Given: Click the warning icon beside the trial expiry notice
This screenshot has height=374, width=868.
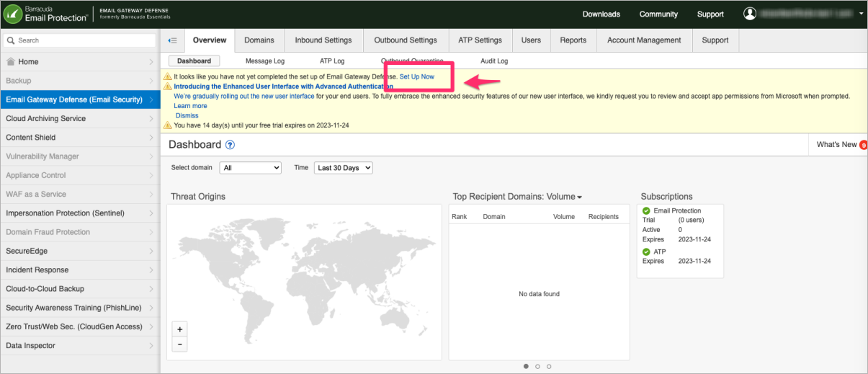Looking at the screenshot, I should point(168,125).
